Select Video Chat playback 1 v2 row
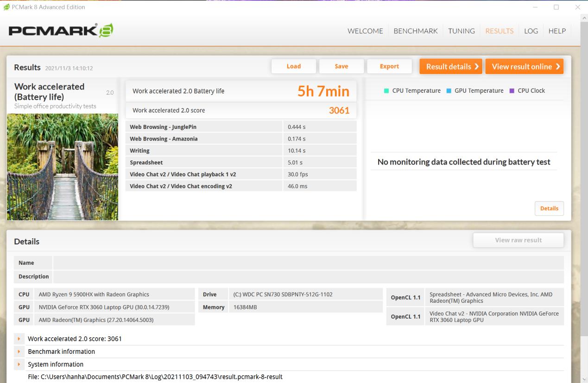The height and width of the screenshot is (383, 588). (x=241, y=174)
